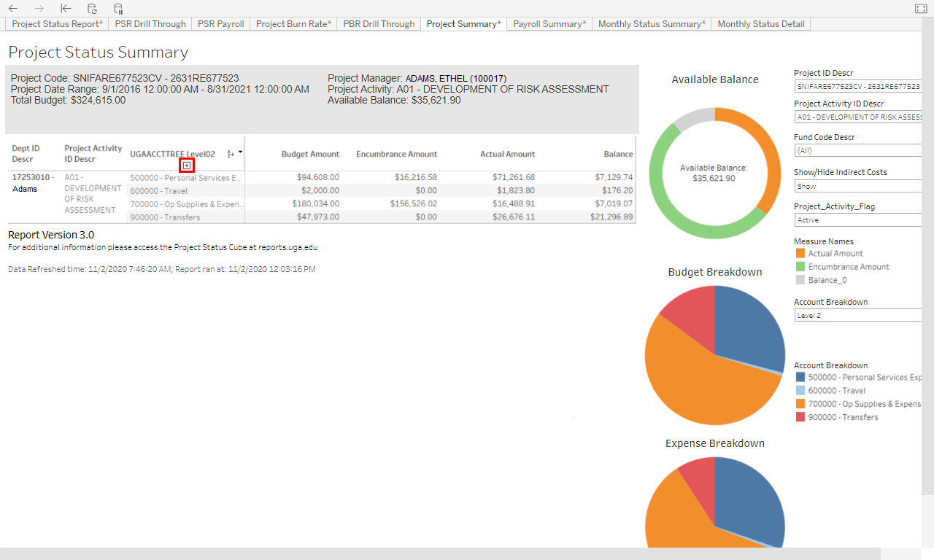Click the Pause auto updates icon
934x560 pixels.
[x=118, y=9]
